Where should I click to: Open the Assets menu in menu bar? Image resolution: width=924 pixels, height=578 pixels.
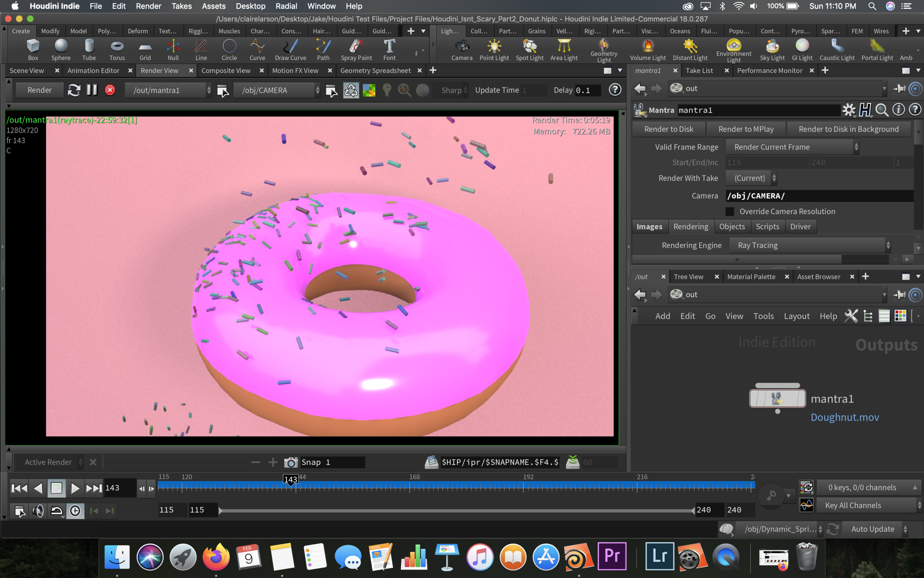coord(214,6)
